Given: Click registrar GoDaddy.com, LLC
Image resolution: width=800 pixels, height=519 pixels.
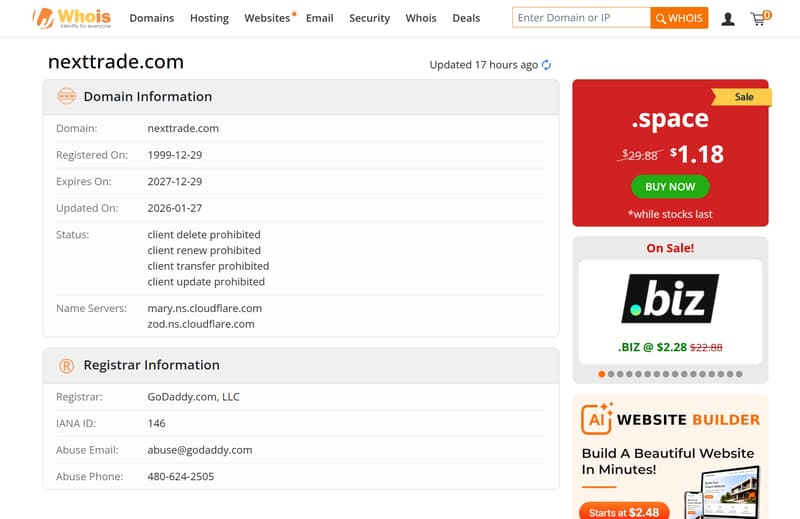Looking at the screenshot, I should click(x=193, y=397).
